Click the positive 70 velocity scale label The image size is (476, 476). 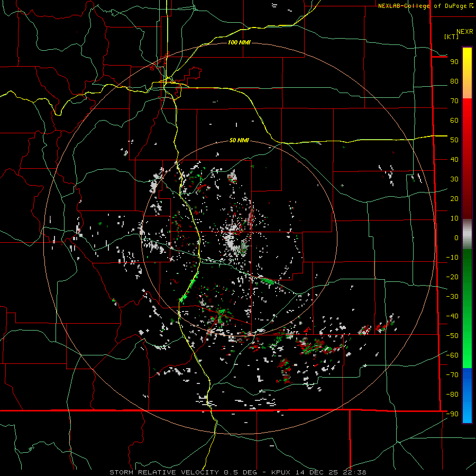click(454, 101)
